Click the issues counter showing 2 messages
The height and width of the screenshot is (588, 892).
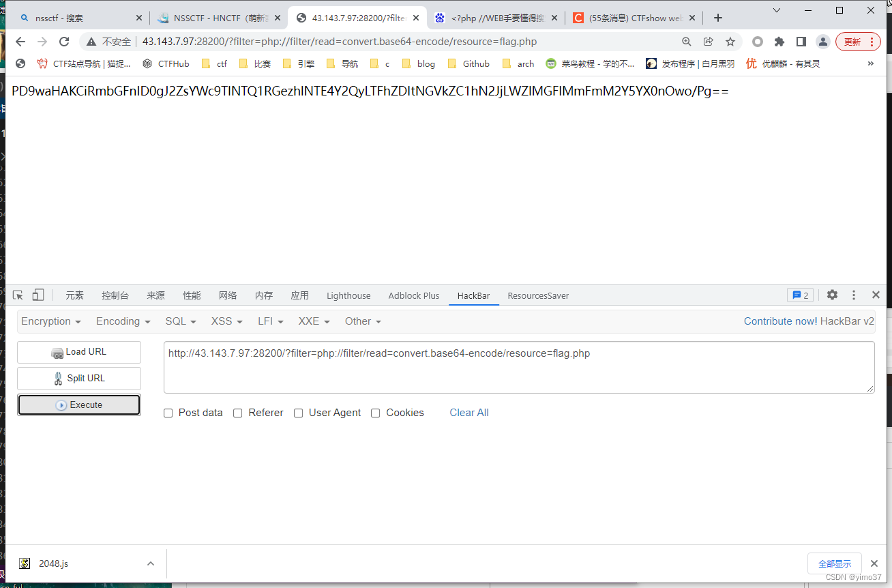pos(800,295)
